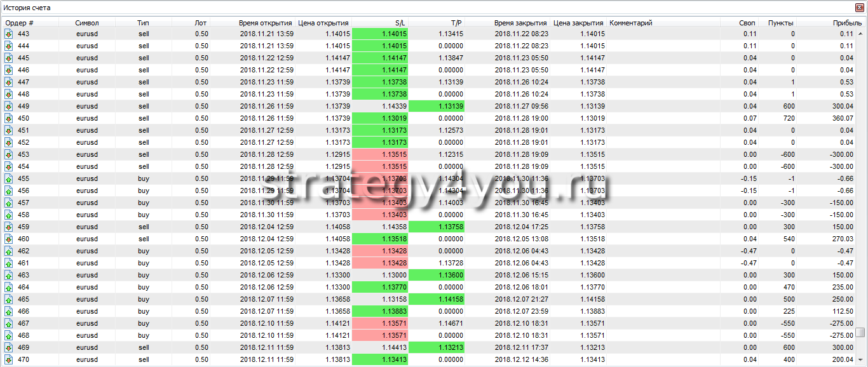Click red S/L cell 1.13515 of order 453

(x=380, y=154)
